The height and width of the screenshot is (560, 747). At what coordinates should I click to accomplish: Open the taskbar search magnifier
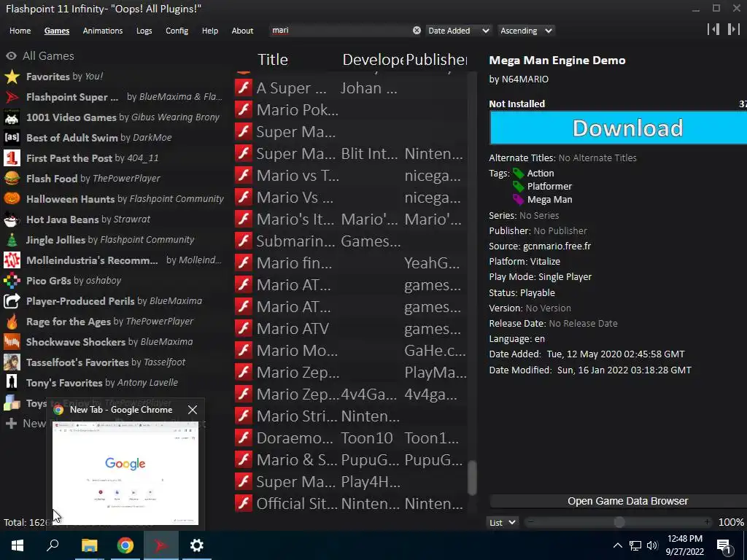tap(53, 545)
